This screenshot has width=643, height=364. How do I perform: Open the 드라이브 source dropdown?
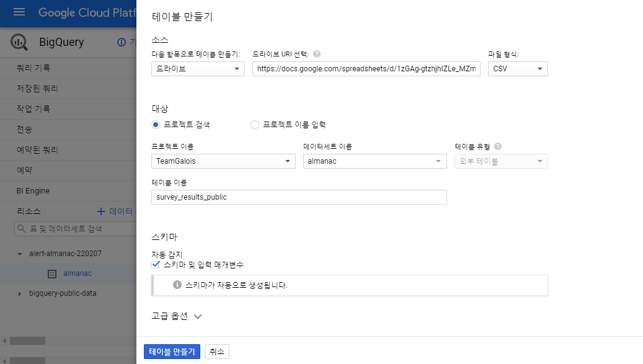(x=198, y=69)
